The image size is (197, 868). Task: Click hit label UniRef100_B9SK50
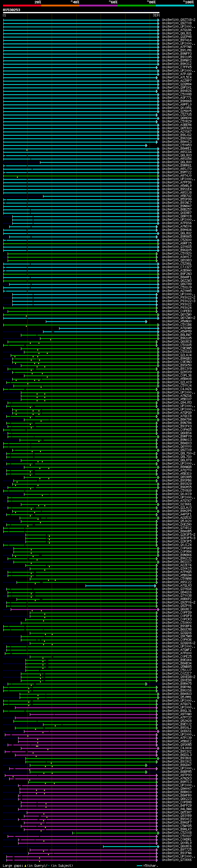(x=177, y=365)
